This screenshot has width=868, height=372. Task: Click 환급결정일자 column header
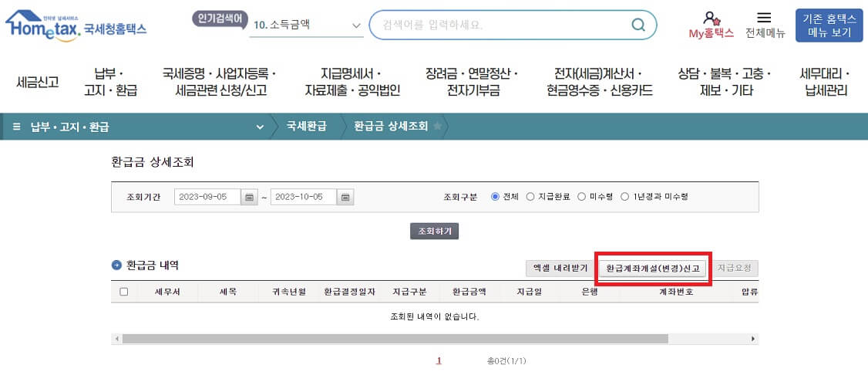[x=350, y=292]
